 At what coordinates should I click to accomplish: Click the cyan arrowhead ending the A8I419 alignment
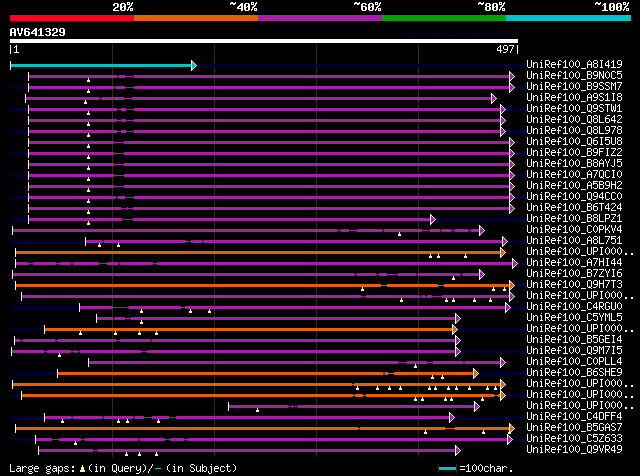(194, 65)
